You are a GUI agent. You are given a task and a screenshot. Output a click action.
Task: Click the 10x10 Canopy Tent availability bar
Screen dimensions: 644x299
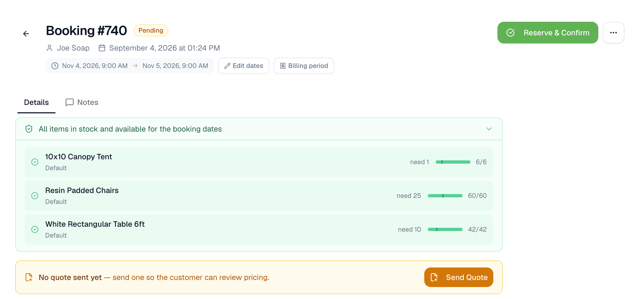coord(453,162)
